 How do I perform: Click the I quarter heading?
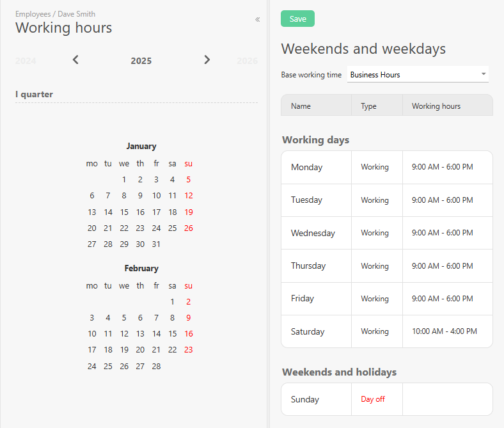coord(35,95)
